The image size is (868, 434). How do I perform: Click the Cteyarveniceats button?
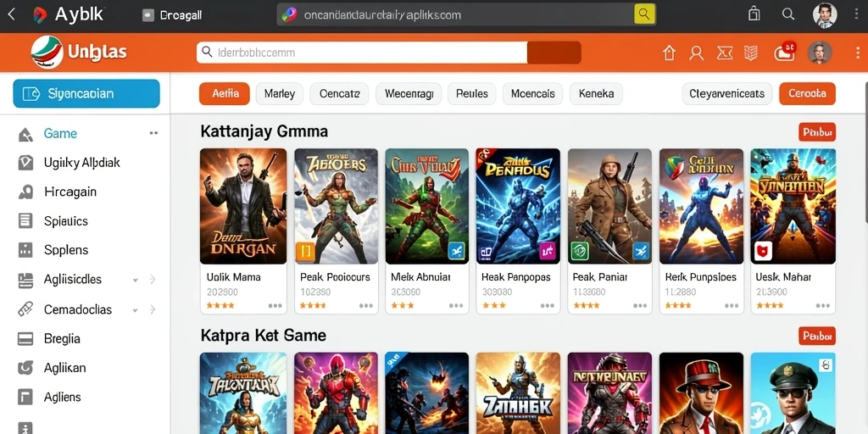[x=726, y=93]
